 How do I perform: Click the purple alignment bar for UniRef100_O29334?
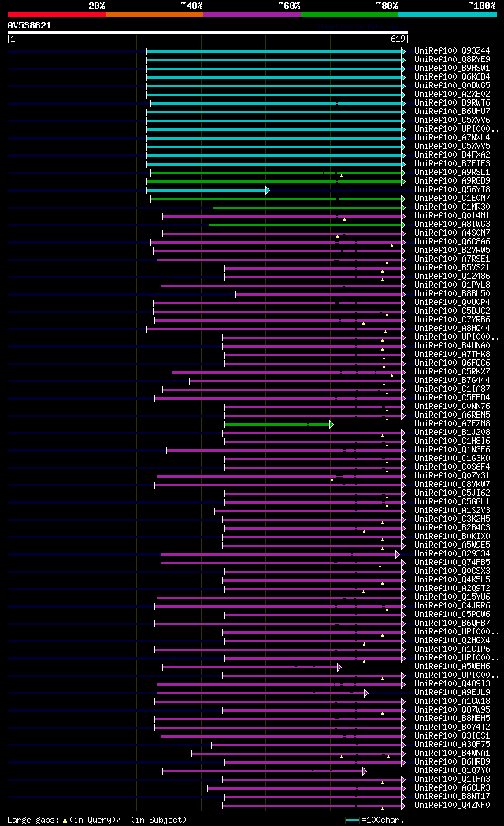(280, 555)
